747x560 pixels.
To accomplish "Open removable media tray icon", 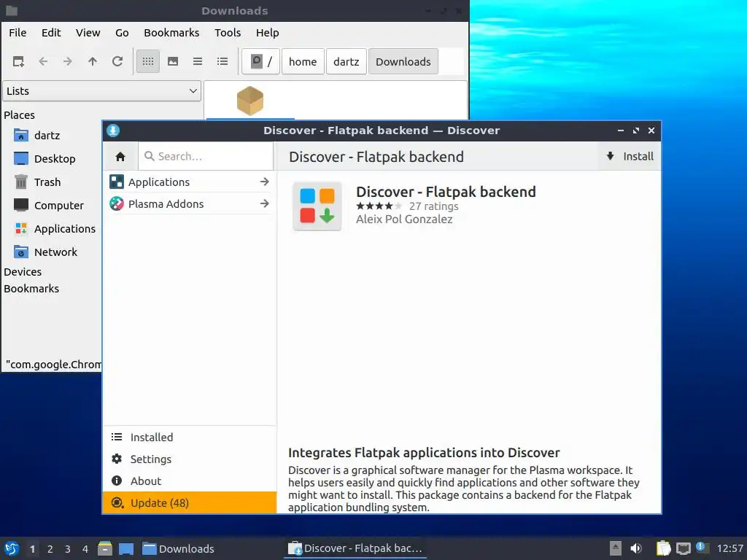I will pyautogui.click(x=616, y=548).
